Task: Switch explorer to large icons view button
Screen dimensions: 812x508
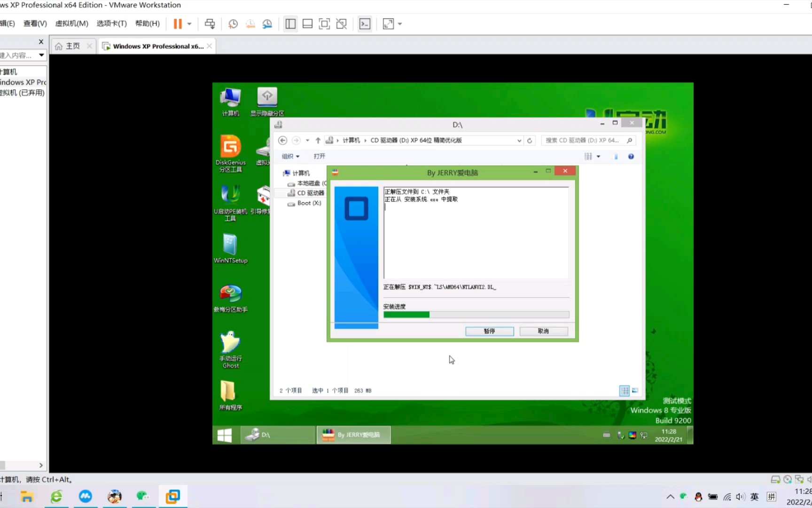Action: [x=635, y=390]
